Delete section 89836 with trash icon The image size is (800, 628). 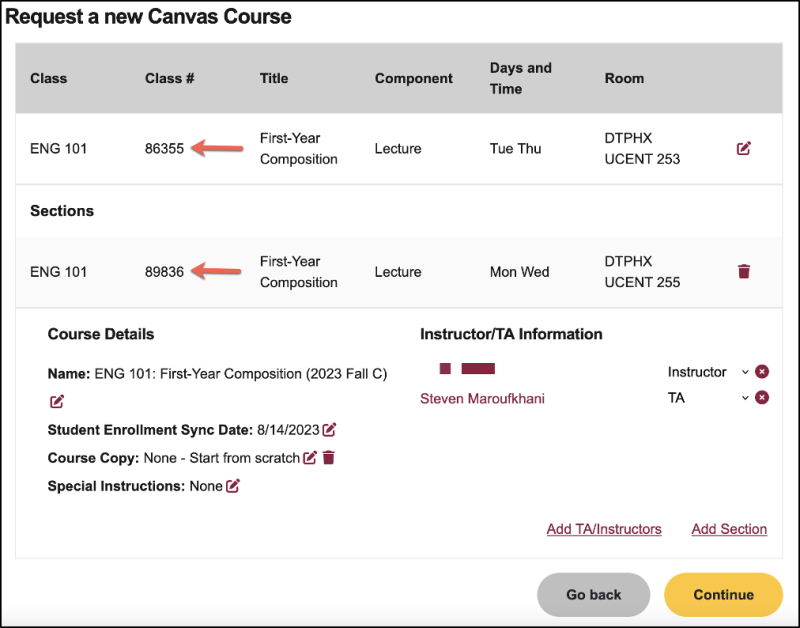pyautogui.click(x=743, y=271)
